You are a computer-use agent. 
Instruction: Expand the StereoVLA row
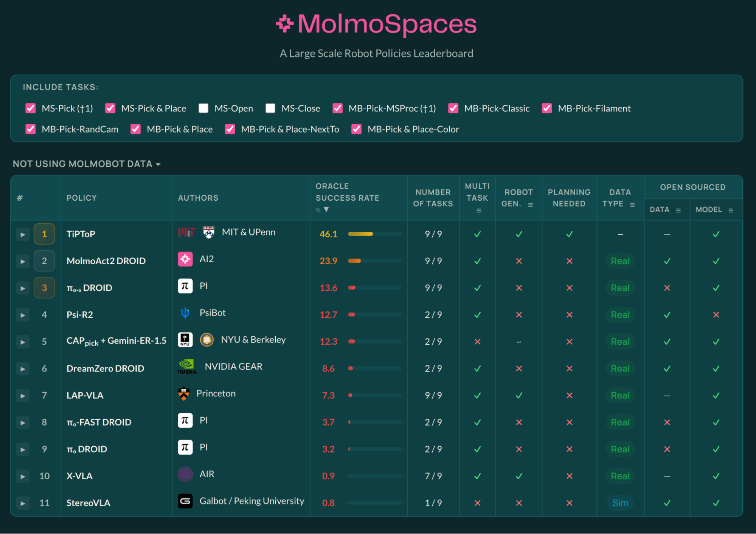tap(23, 503)
